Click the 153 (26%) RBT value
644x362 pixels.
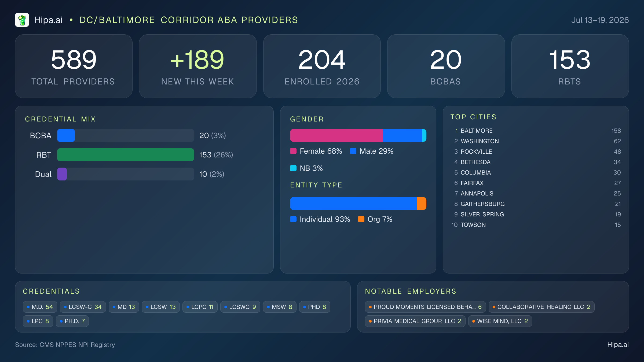[216, 155]
